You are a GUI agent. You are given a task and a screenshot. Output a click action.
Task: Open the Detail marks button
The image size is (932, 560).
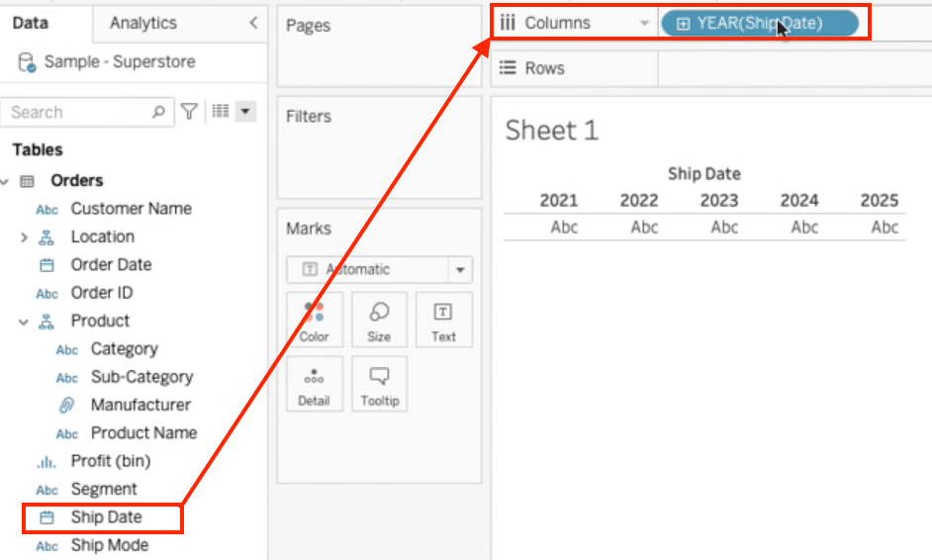click(x=314, y=384)
